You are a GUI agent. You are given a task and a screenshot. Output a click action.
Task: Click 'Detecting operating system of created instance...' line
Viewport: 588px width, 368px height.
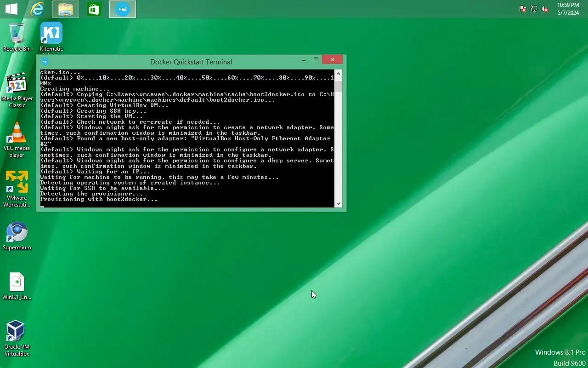pos(130,183)
